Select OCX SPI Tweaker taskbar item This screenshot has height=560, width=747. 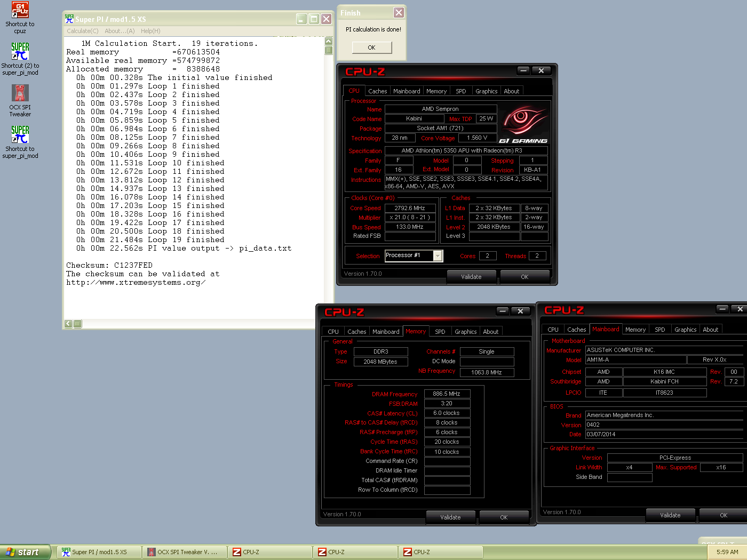point(184,552)
